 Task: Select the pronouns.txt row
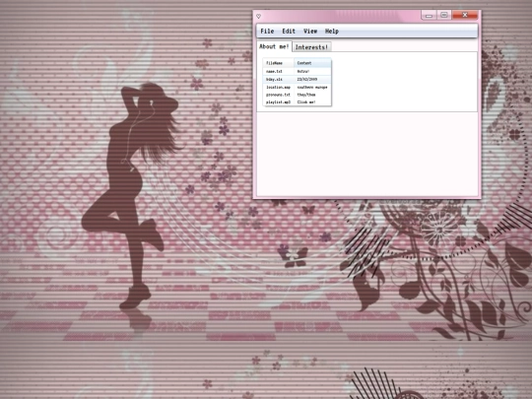pyautogui.click(x=297, y=95)
